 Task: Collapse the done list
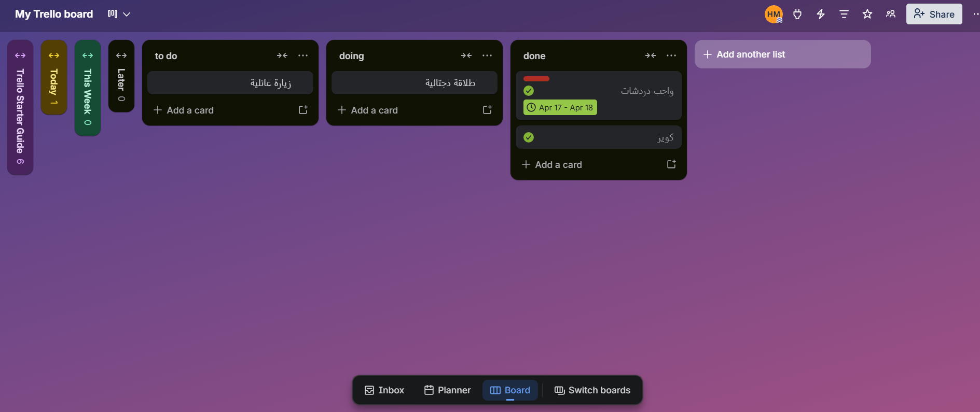(x=651, y=55)
